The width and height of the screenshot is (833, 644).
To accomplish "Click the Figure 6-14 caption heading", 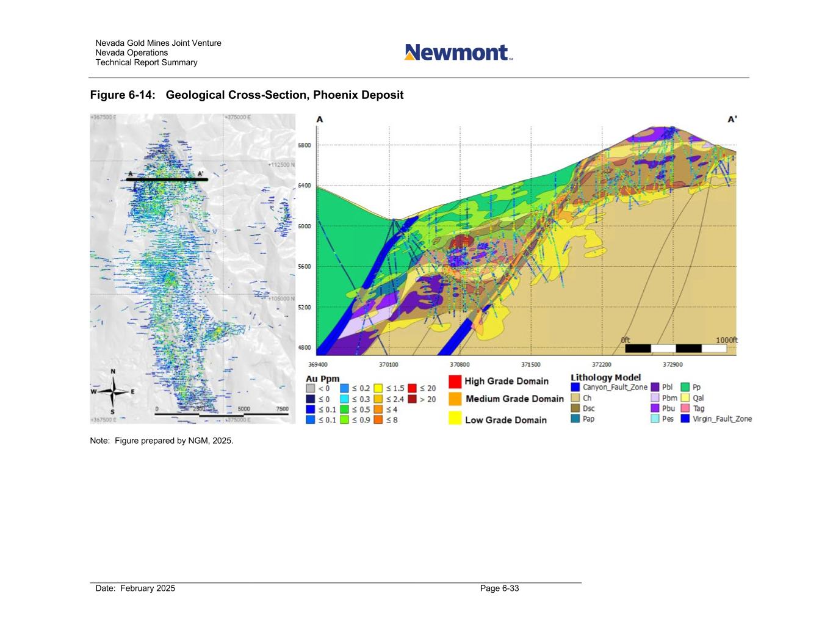I will pos(247,95).
